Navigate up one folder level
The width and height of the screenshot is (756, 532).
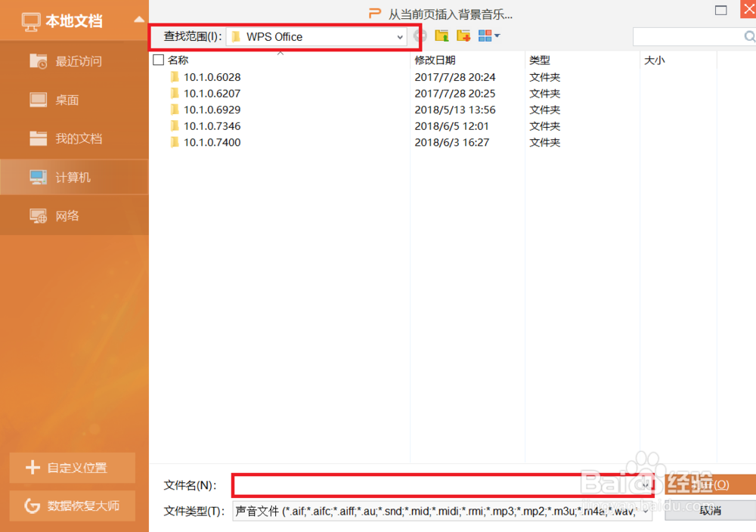click(442, 36)
